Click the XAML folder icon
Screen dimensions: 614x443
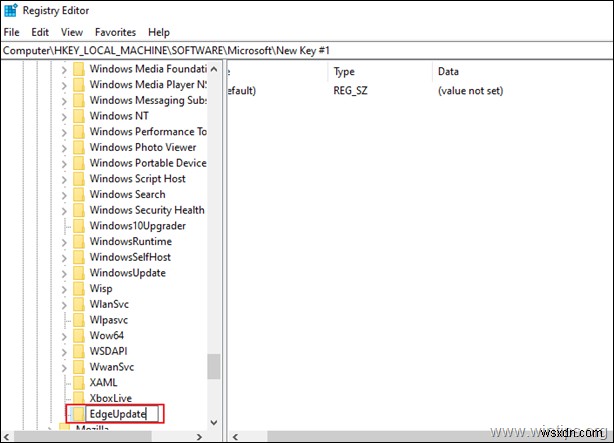79,382
